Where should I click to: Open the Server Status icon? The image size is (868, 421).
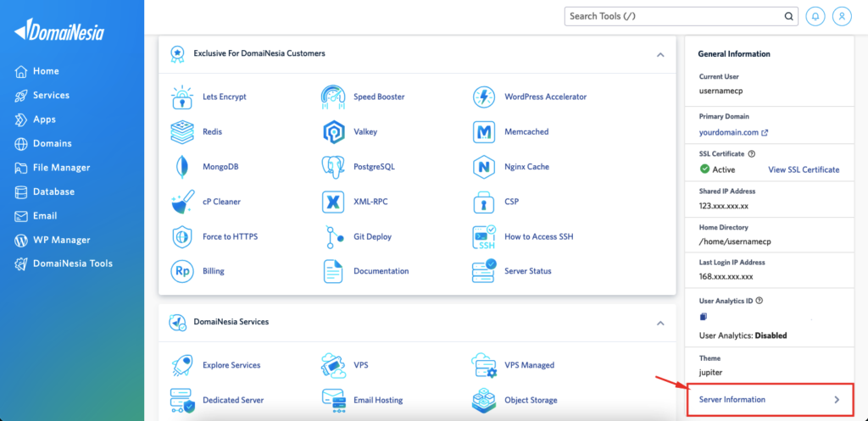tap(484, 272)
